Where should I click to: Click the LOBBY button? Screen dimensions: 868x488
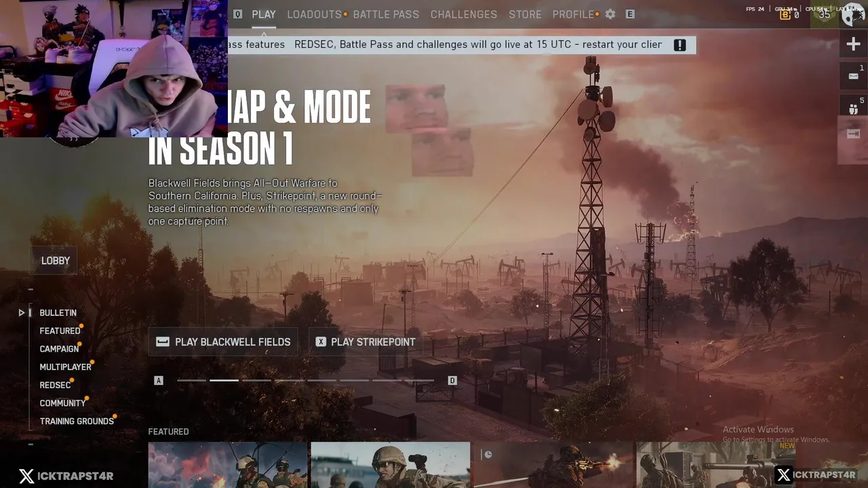point(56,261)
